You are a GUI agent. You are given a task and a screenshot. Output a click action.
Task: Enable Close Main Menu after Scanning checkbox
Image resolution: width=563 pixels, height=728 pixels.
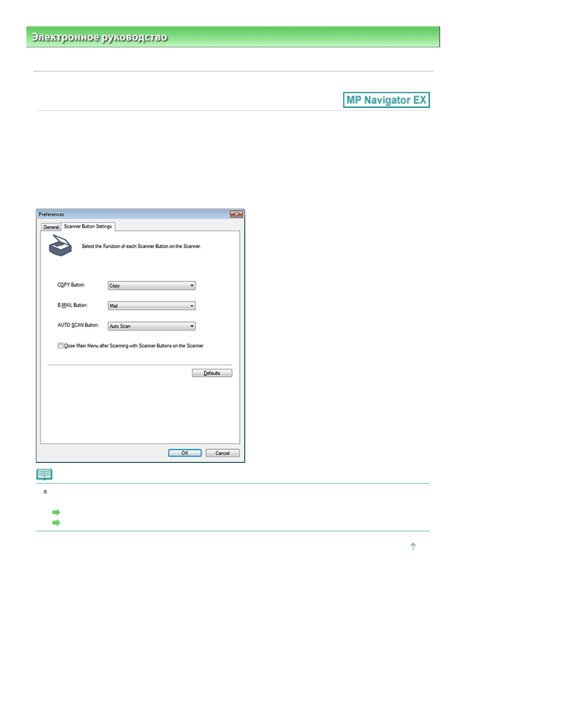(60, 346)
